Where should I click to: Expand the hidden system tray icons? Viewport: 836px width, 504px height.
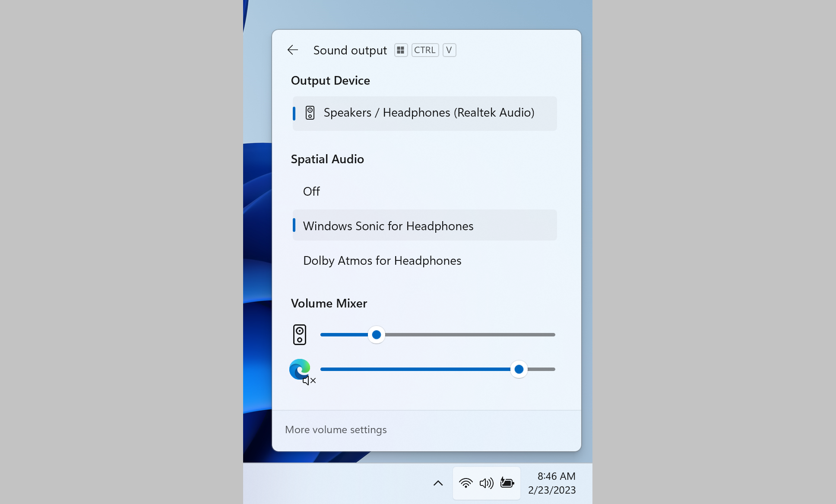click(438, 483)
